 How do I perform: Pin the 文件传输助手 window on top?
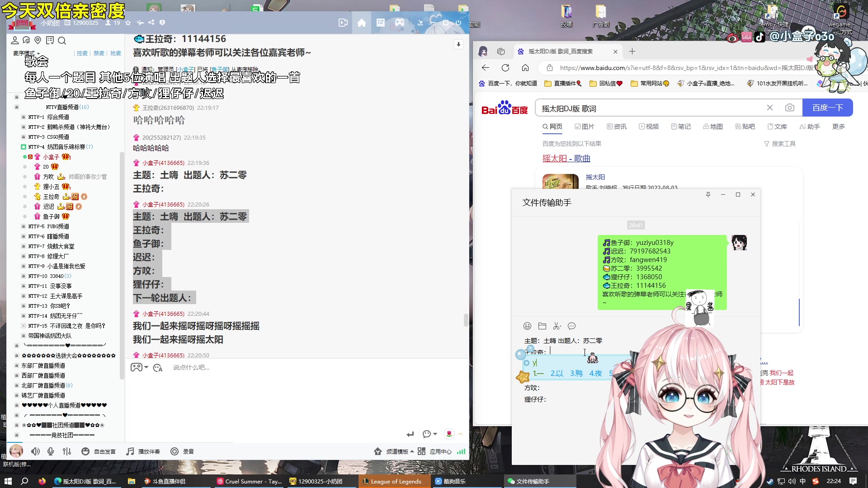pos(708,194)
